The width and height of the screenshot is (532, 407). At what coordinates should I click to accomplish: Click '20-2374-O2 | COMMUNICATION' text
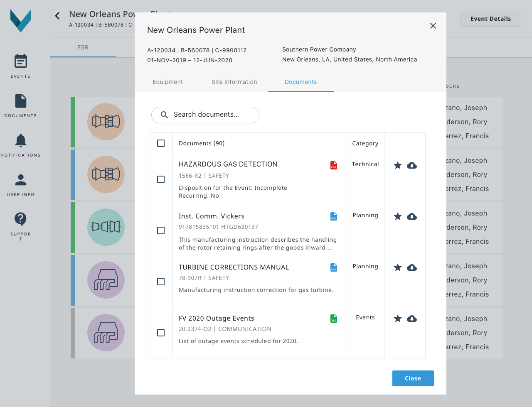point(225,329)
